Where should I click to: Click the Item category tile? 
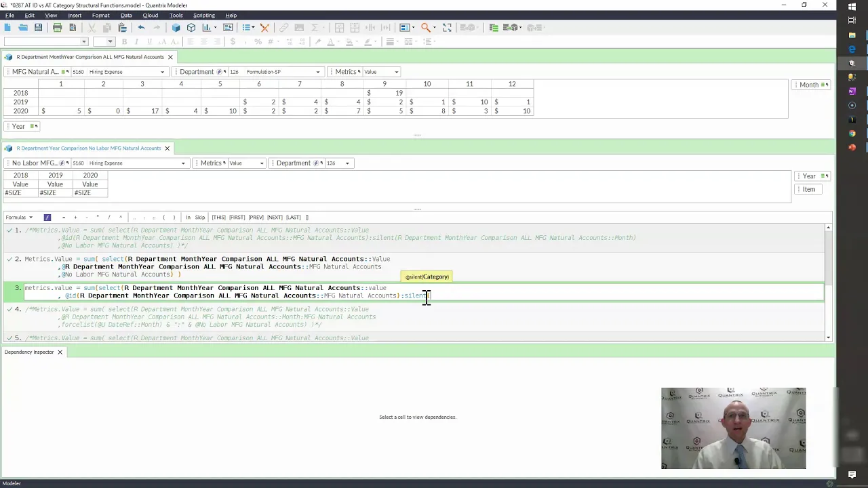point(809,190)
